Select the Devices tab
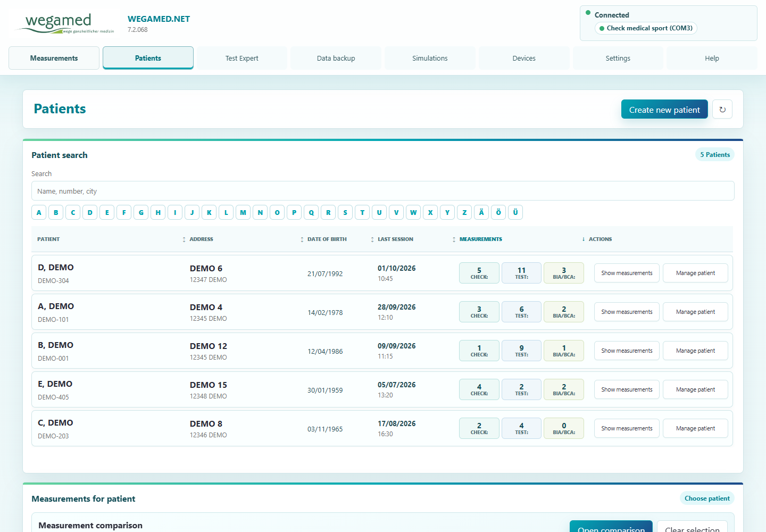 click(x=524, y=58)
